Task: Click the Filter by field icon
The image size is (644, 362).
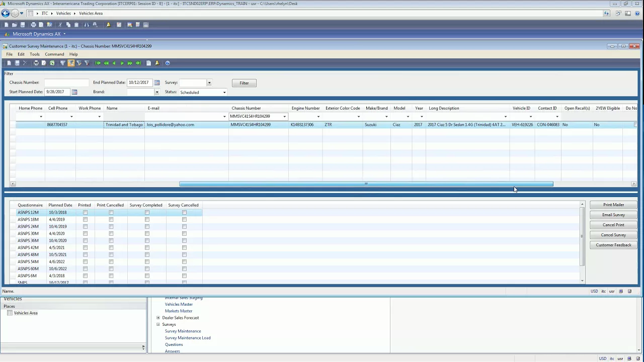Action: pos(63,63)
